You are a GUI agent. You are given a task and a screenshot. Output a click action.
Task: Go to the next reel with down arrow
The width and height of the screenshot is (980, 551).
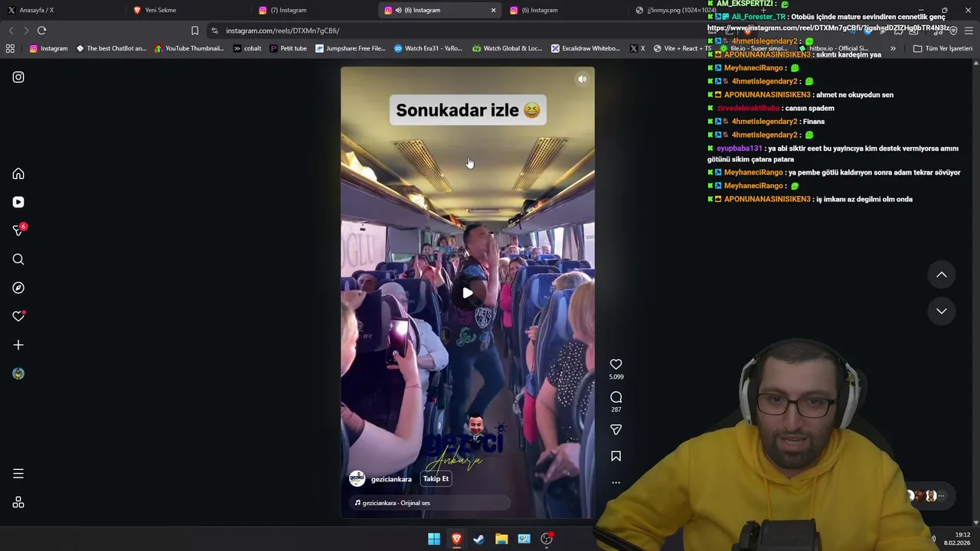pos(942,311)
